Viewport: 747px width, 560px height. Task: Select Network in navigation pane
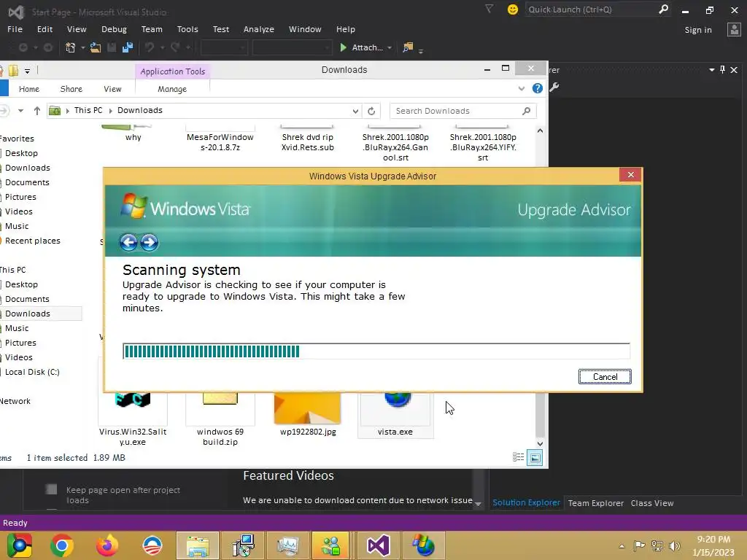pos(15,401)
